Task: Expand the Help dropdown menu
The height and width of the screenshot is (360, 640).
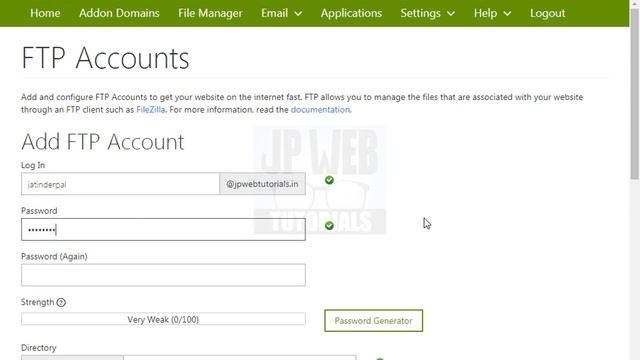Action: (492, 13)
